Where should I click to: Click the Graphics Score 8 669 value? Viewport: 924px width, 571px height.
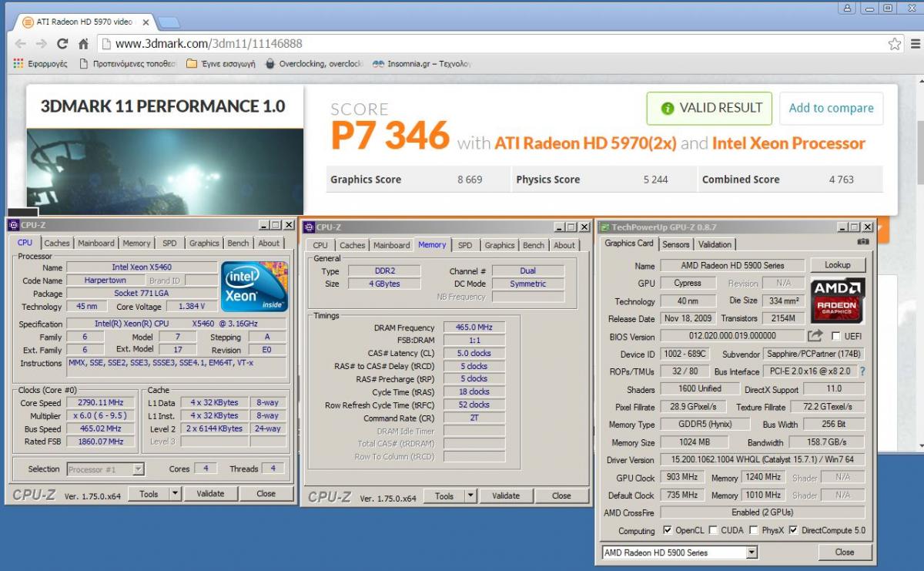coord(469,180)
